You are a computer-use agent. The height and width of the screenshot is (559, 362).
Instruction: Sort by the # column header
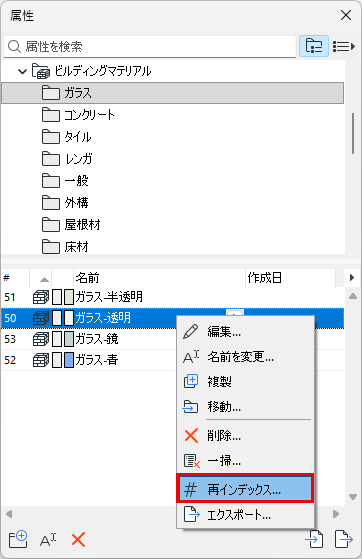pyautogui.click(x=15, y=278)
